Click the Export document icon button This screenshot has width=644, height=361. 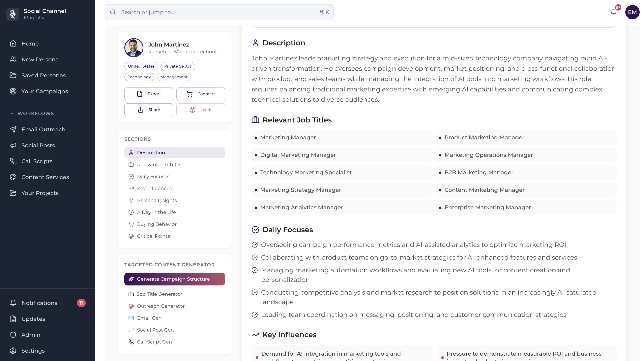coord(149,94)
